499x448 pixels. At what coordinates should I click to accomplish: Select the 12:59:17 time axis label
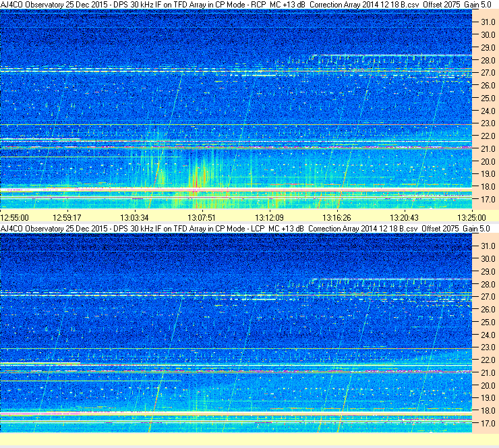pyautogui.click(x=67, y=218)
